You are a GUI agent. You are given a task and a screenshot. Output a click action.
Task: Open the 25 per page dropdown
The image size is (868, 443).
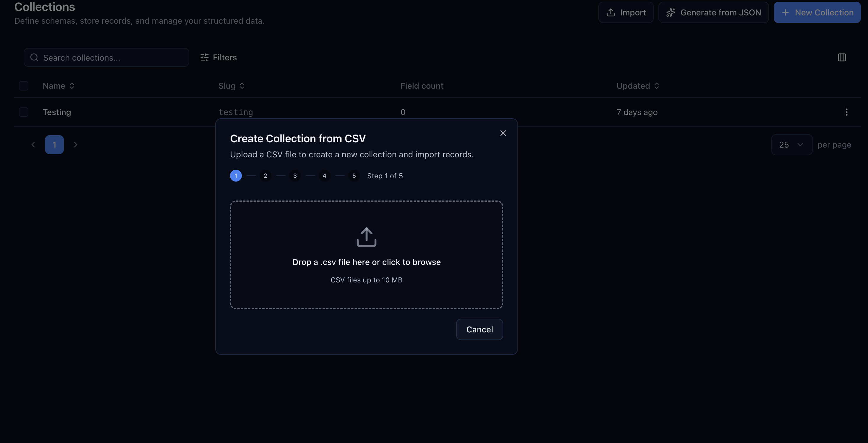(x=791, y=145)
